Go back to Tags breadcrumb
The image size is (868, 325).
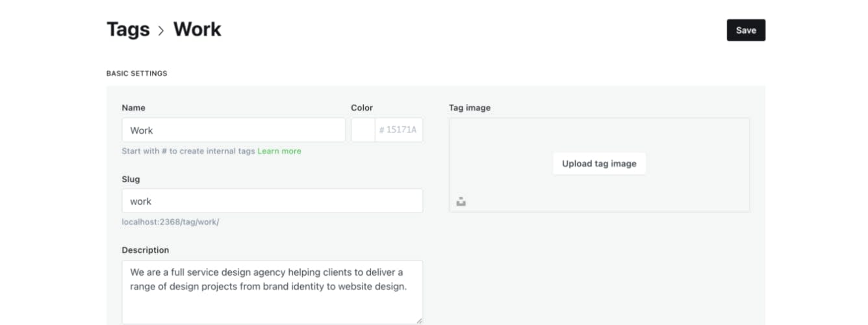128,29
